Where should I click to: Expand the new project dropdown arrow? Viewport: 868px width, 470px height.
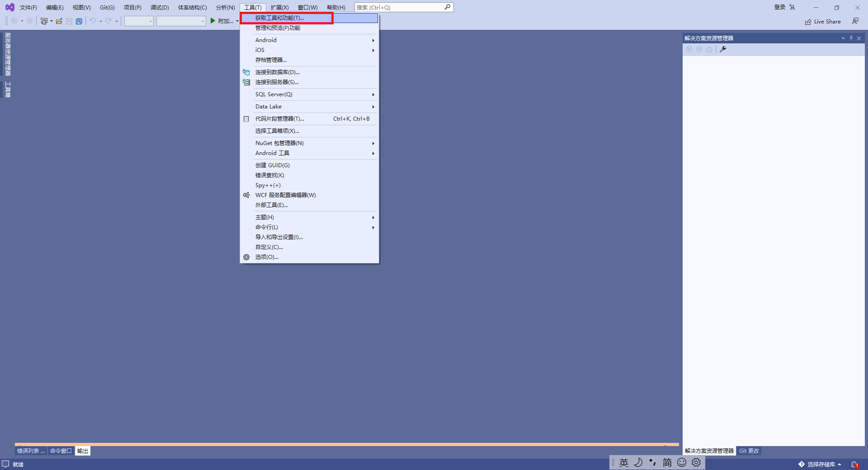tap(51, 21)
